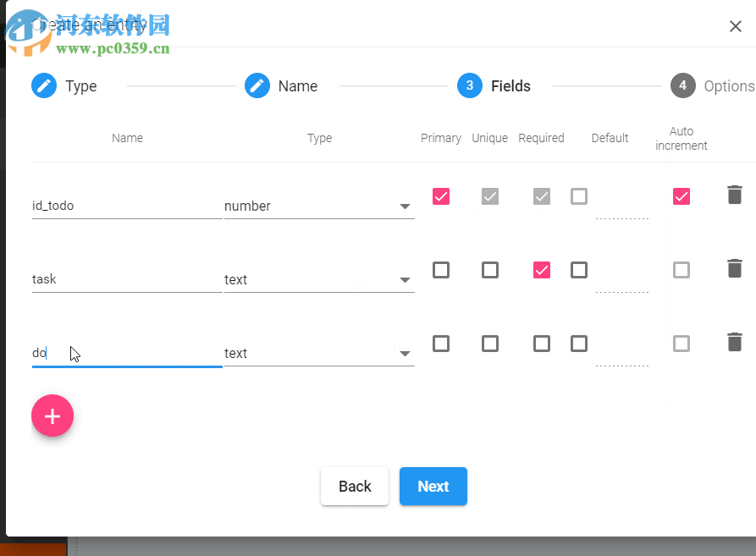Toggle Default checkbox for id_todo
The image size is (756, 556).
coord(579,196)
